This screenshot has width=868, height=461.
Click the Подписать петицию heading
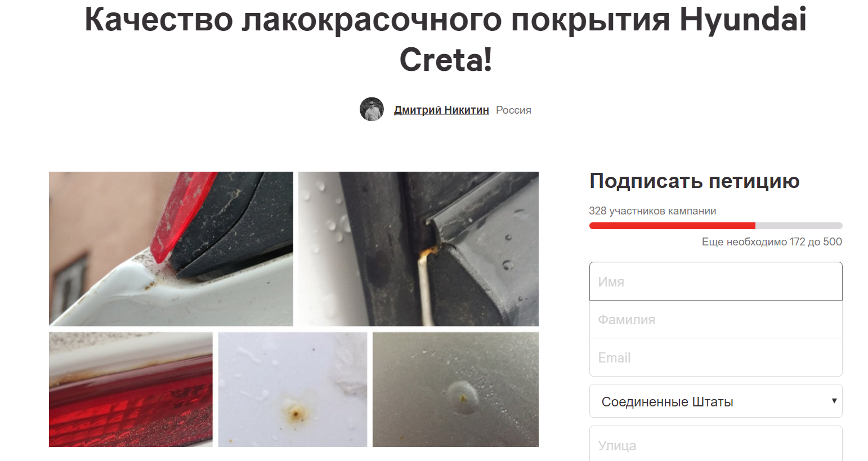coord(695,181)
